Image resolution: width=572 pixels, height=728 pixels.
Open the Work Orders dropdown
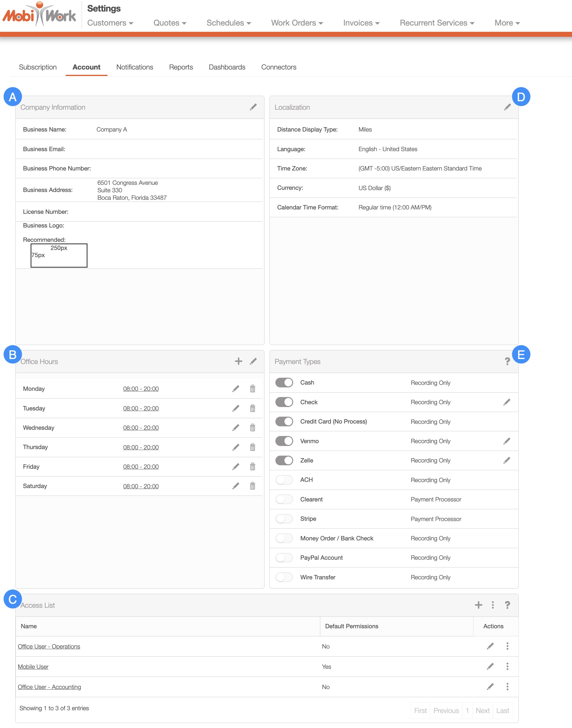coord(297,23)
